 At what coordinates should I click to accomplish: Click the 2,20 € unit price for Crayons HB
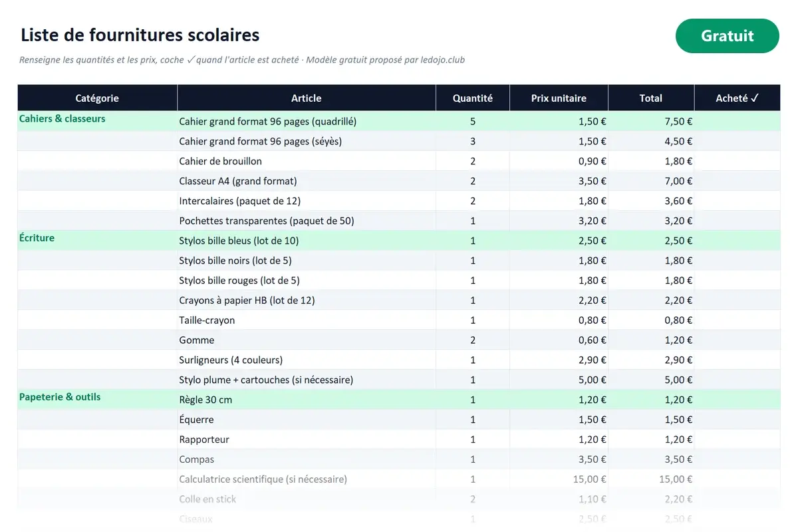pos(559,300)
